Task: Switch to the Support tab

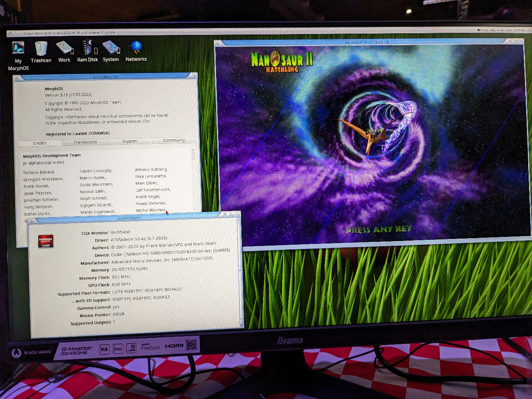Action: [x=130, y=141]
